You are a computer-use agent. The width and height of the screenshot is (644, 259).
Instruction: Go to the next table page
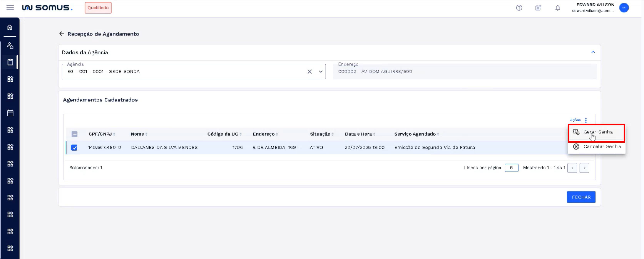[584, 168]
